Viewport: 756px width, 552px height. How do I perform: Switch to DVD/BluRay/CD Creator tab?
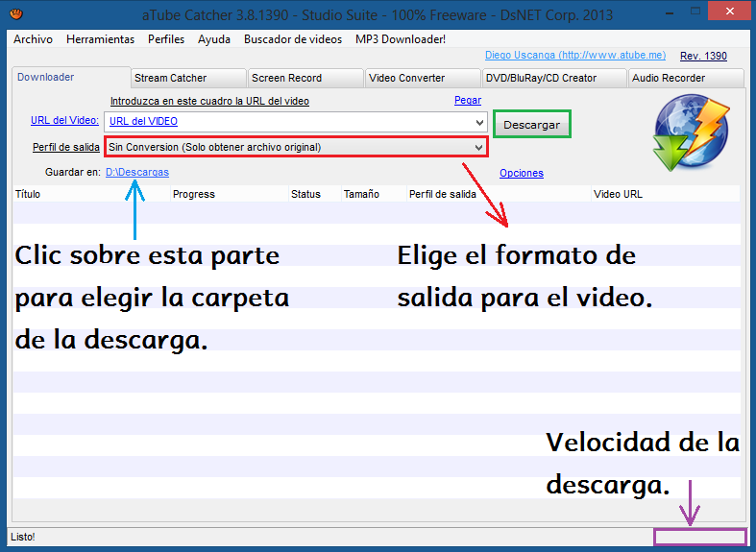pyautogui.click(x=554, y=78)
